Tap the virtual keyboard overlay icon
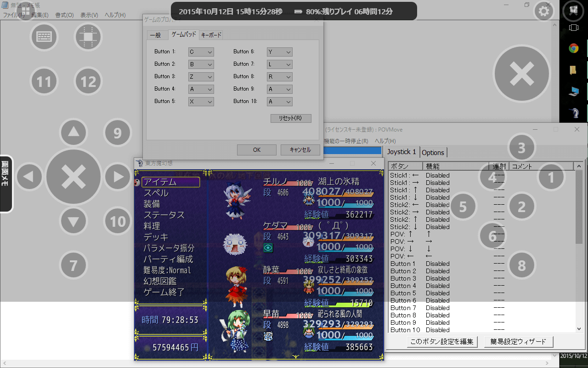 click(x=44, y=37)
